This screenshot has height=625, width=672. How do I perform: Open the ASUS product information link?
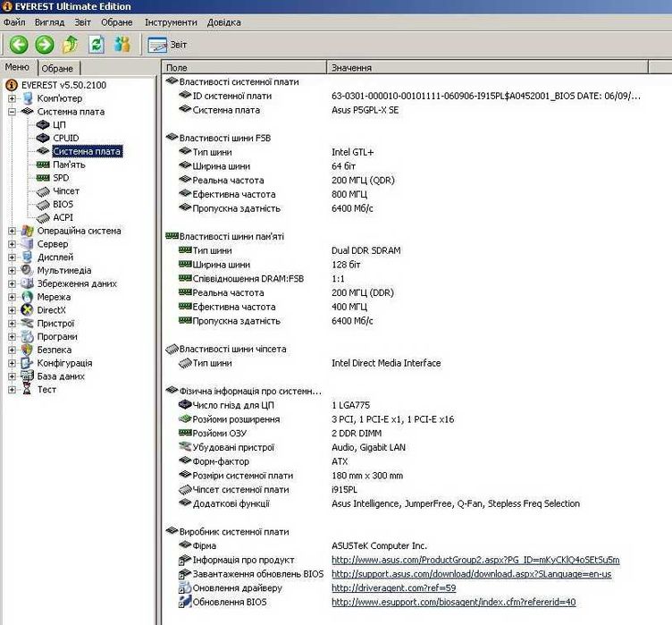pyautogui.click(x=475, y=560)
